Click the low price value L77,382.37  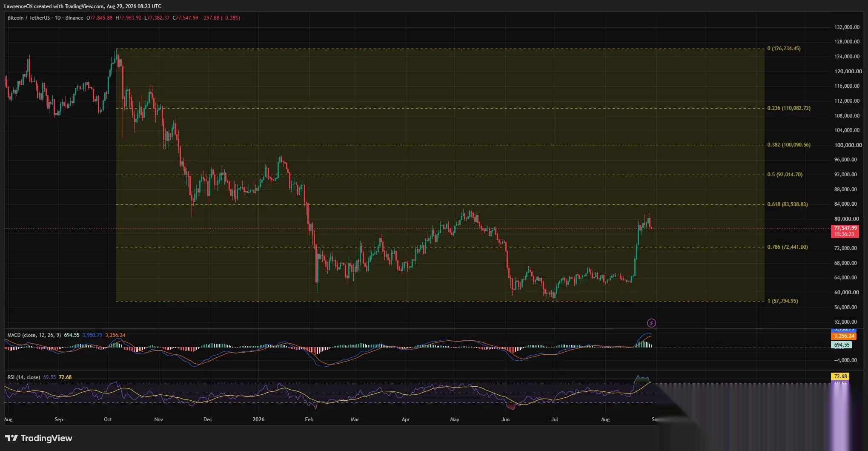coord(157,18)
